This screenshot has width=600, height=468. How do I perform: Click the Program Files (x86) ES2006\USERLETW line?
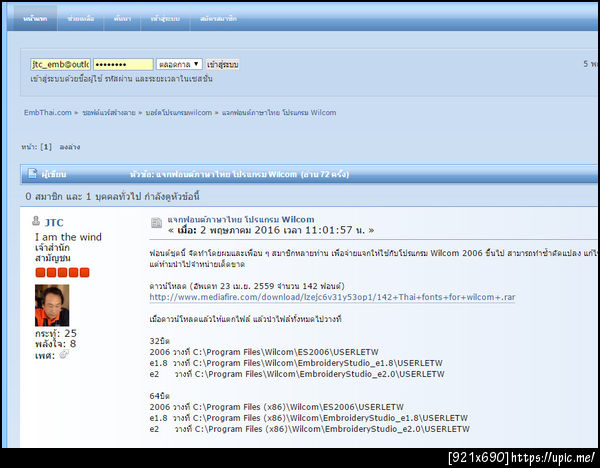point(276,407)
